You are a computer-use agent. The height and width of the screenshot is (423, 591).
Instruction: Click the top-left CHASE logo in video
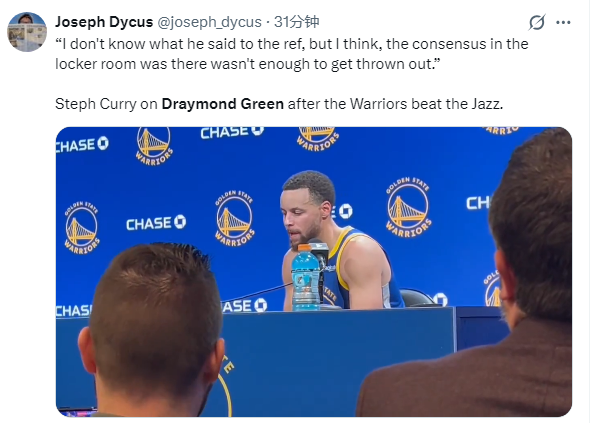coord(83,145)
